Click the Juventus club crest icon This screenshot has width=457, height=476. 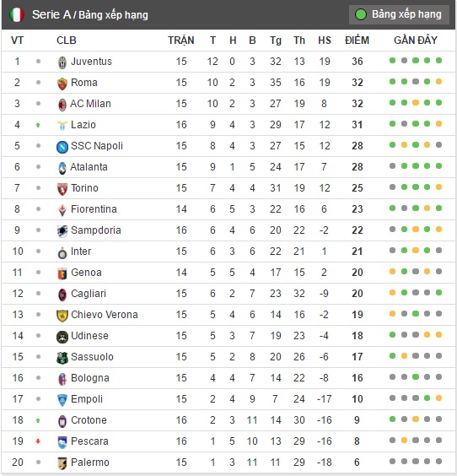tap(62, 62)
